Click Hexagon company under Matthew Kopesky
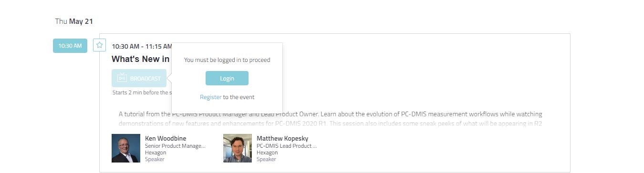 [267, 153]
